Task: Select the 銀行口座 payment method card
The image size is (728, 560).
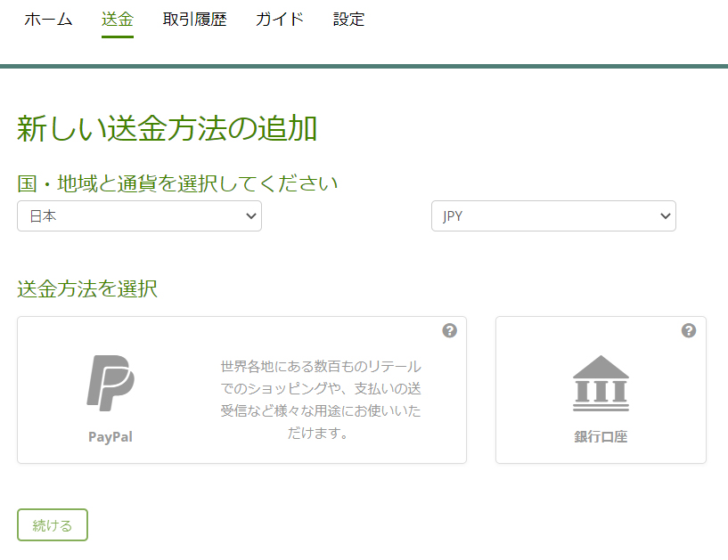Action: coord(601,390)
